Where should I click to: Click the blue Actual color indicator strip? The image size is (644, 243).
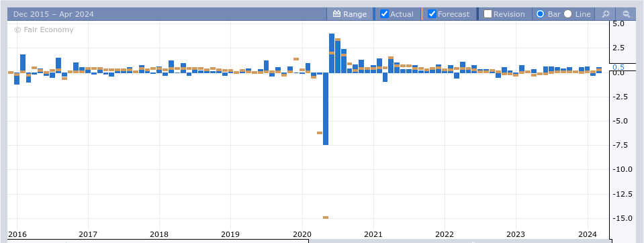click(x=374, y=14)
